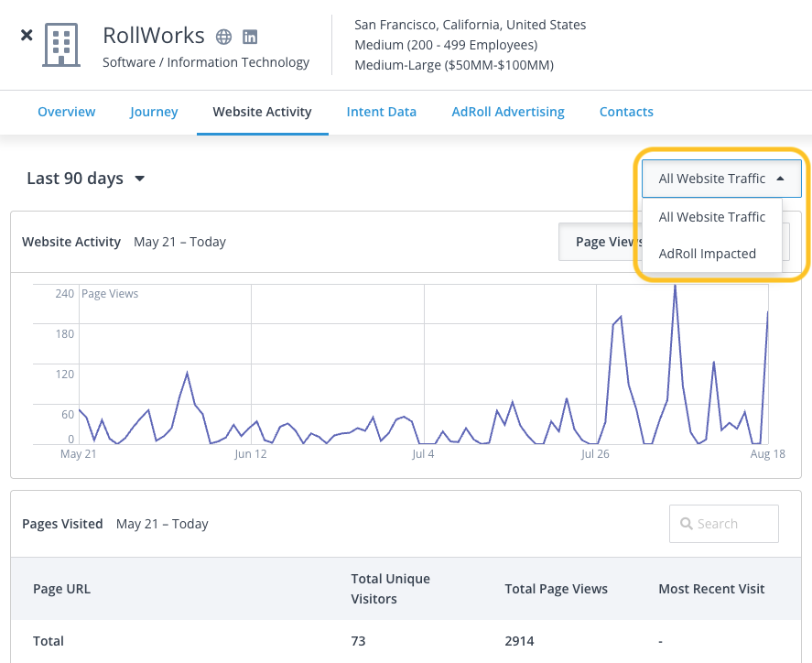Click the Most Recent Visit column header
Screen dimensions: 812x663
[x=711, y=589]
